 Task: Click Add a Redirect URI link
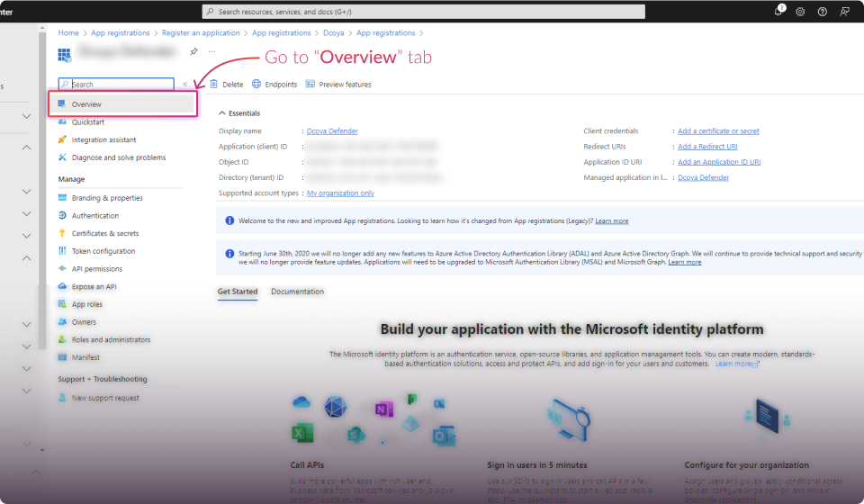707,147
